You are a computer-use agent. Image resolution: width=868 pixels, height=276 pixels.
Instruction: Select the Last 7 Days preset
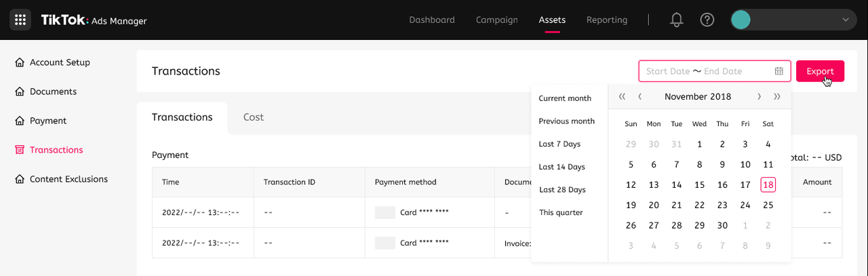pyautogui.click(x=559, y=144)
